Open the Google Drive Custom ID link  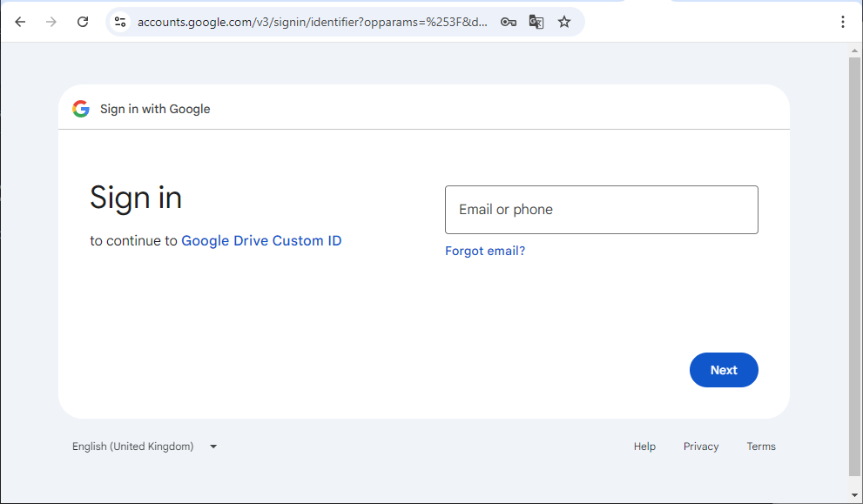tap(261, 241)
